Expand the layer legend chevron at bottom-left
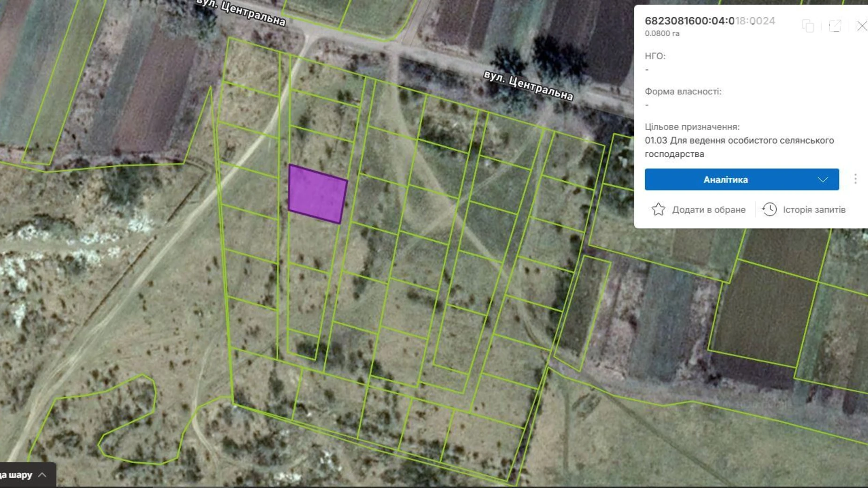Viewport: 868px width, 488px height. (42, 475)
